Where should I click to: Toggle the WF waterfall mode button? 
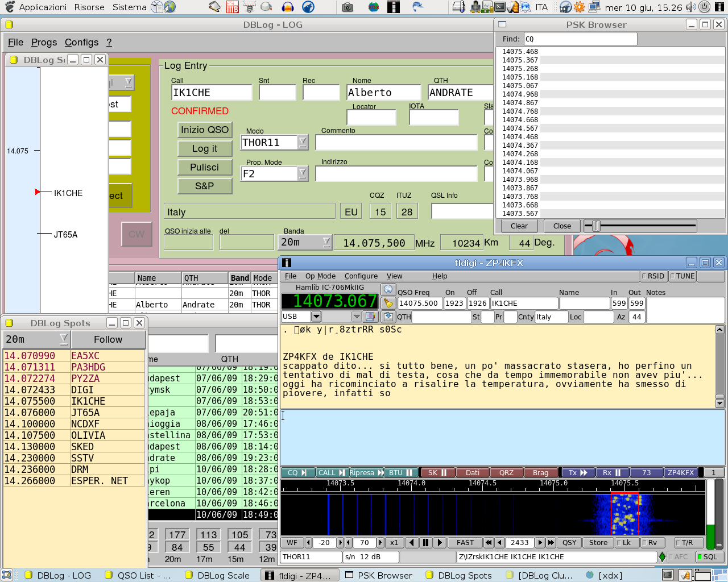[292, 543]
